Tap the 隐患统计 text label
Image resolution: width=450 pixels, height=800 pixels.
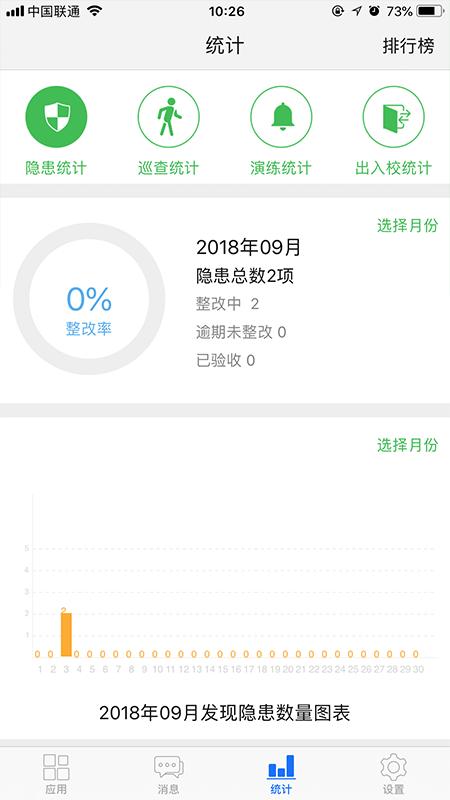tap(56, 168)
